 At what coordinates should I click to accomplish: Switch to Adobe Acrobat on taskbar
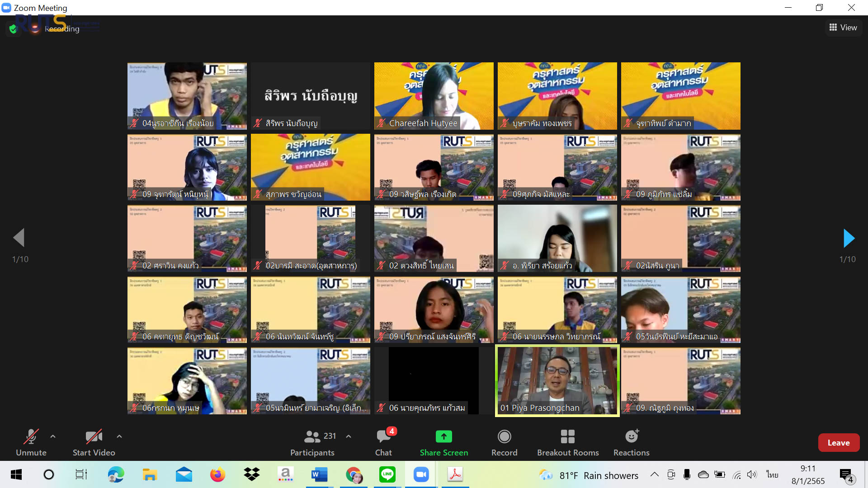[x=455, y=474]
